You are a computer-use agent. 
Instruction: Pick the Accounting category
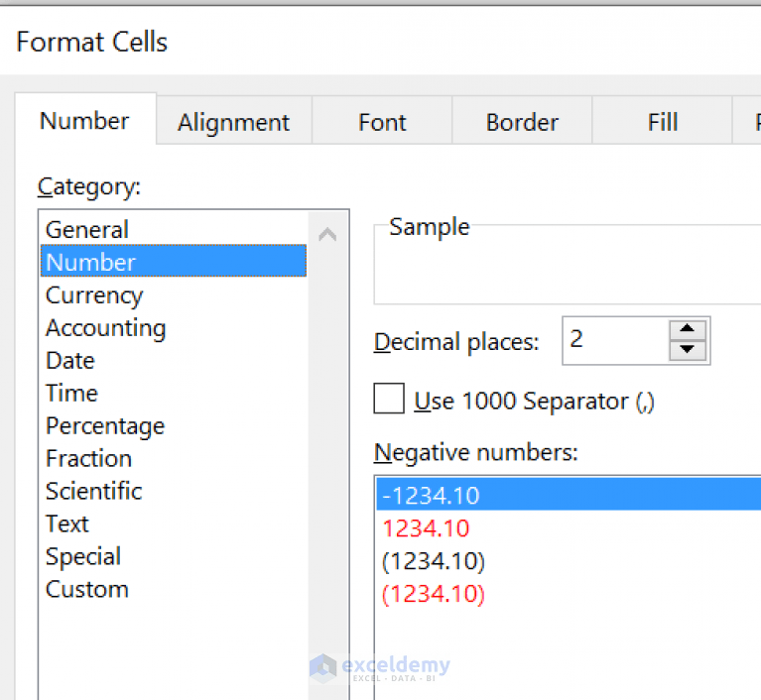[x=105, y=328]
